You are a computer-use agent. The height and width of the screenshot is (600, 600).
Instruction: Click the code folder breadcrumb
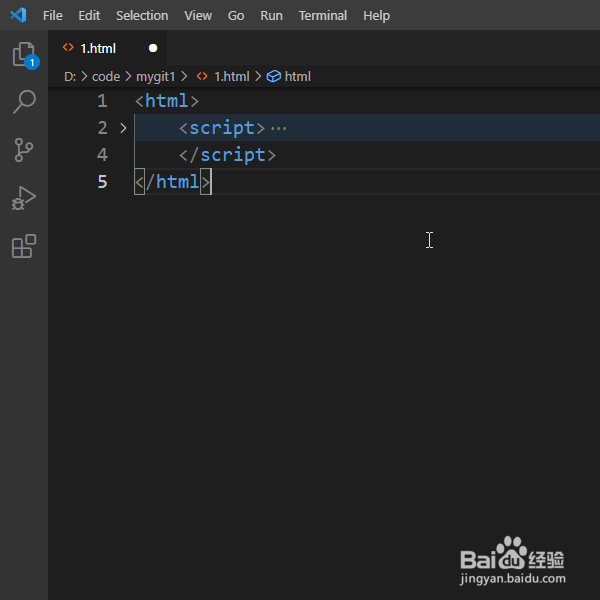tap(106, 77)
